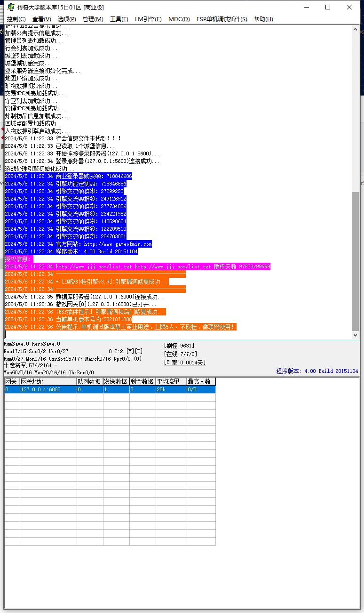The height and width of the screenshot is (613, 364).
Task: Click the 数据库服务器 connection success line
Action: click(85, 297)
